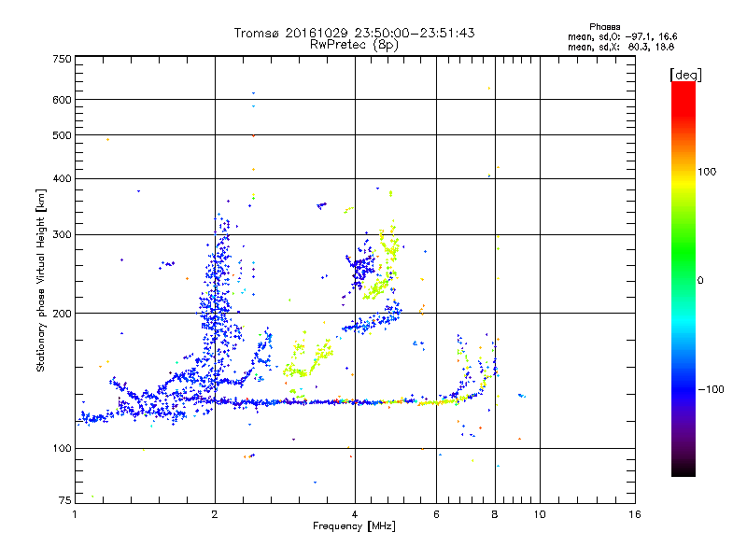Viewport: 747px width, 560px height.
Task: Click the colorbar '-100' tick label
Action: pyautogui.click(x=712, y=389)
